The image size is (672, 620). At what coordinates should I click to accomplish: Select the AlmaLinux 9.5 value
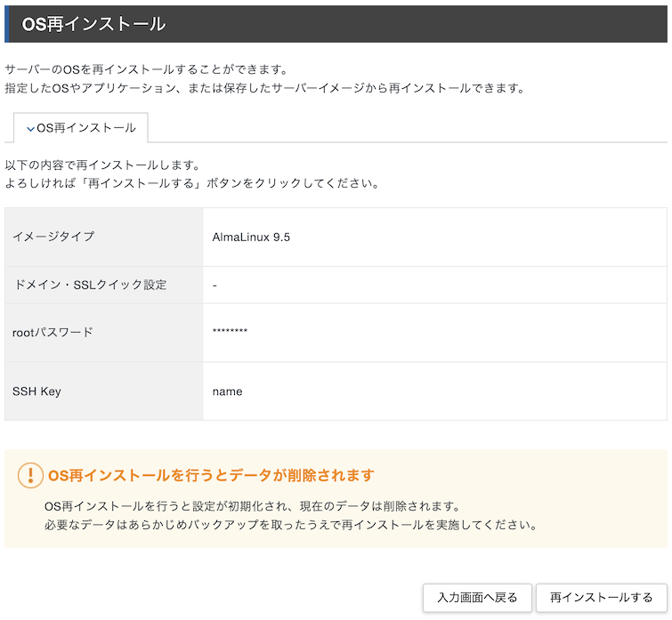(251, 237)
